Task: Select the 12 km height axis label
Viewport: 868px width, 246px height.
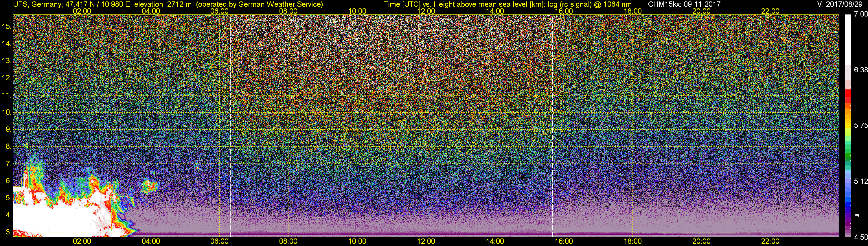Action: coord(7,78)
